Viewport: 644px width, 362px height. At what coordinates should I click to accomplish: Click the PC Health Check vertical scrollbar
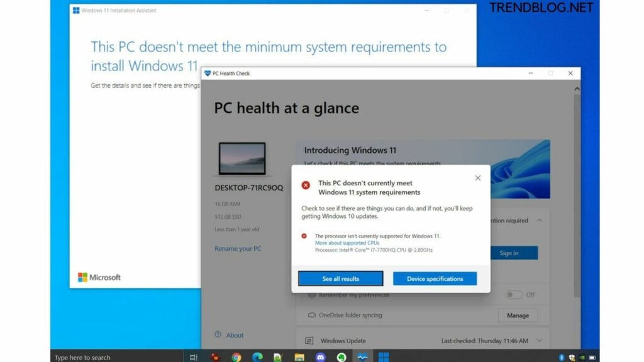coord(577,195)
